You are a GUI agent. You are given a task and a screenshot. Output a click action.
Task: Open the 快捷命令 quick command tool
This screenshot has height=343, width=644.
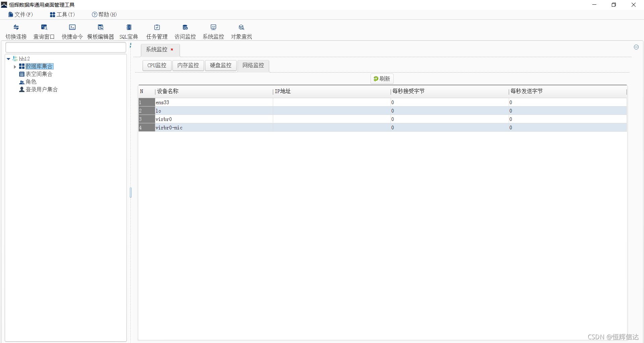pyautogui.click(x=72, y=32)
